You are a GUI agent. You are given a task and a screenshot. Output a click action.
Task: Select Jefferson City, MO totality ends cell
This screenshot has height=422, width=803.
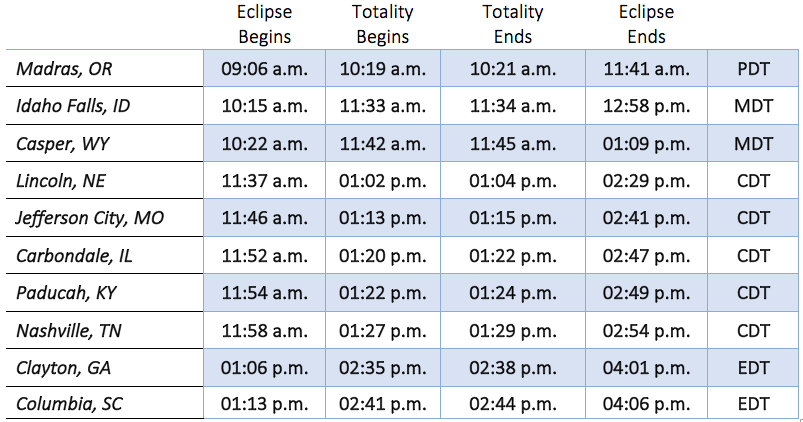tap(513, 218)
